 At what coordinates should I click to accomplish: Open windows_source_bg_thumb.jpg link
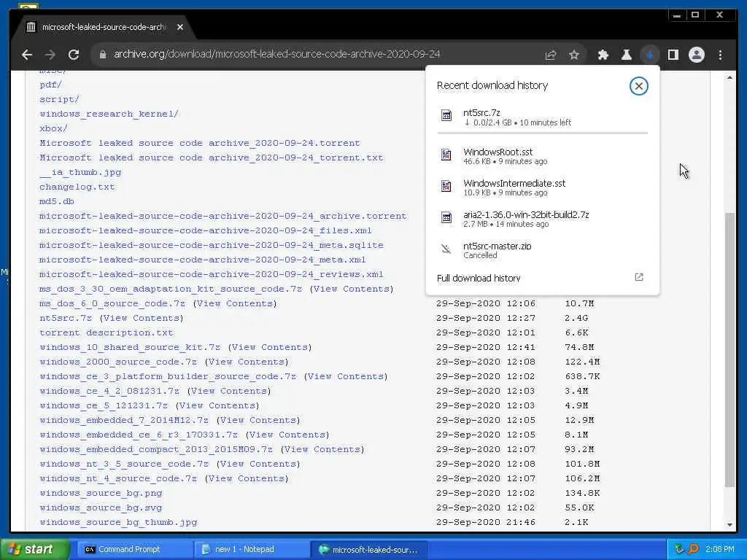(x=118, y=522)
